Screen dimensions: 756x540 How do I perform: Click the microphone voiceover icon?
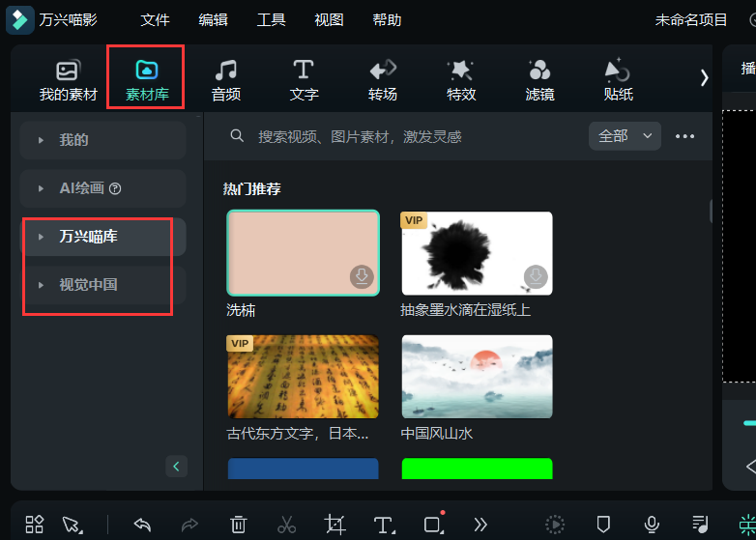[x=652, y=525]
